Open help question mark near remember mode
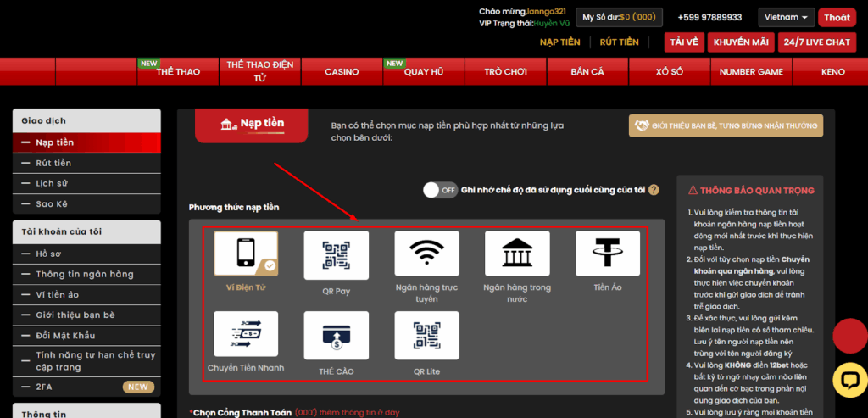This screenshot has width=868, height=418. [654, 190]
